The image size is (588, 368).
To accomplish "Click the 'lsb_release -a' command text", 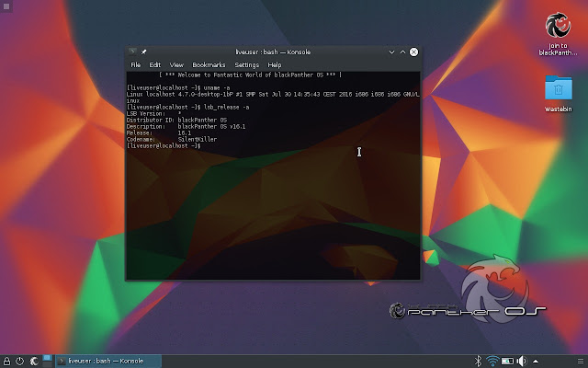I will click(x=226, y=107).
